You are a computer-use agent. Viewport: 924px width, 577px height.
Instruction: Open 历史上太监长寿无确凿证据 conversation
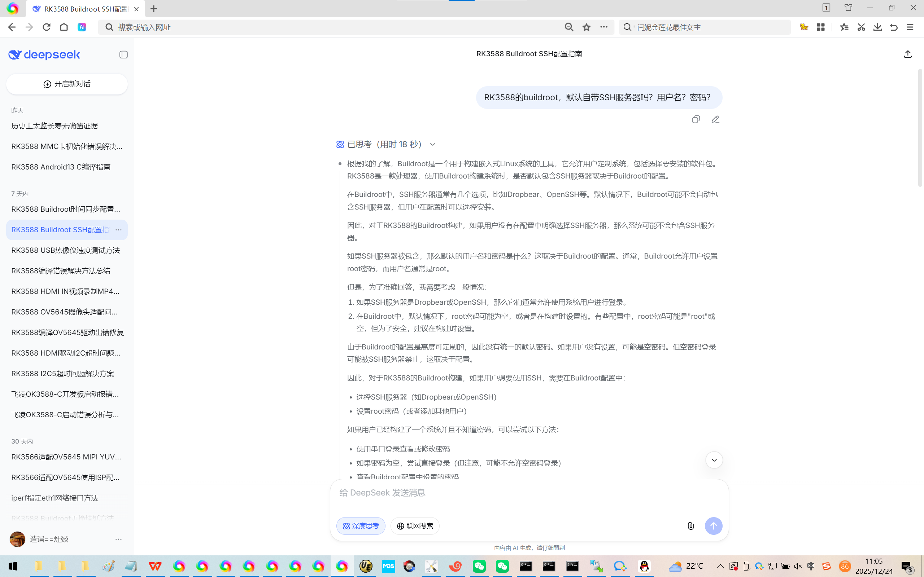click(x=55, y=126)
